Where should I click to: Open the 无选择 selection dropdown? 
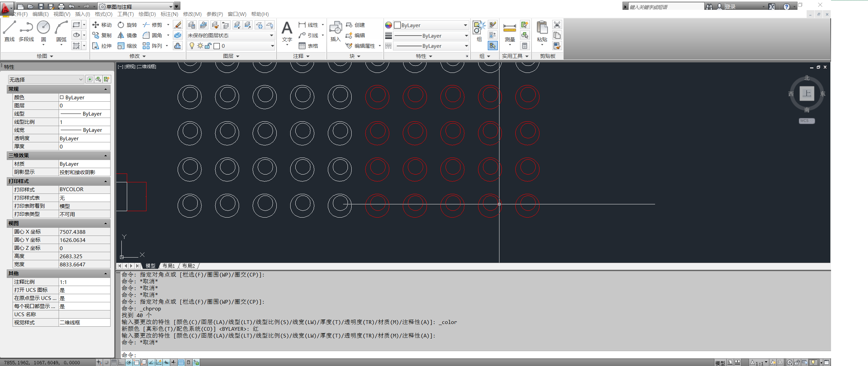click(x=46, y=79)
